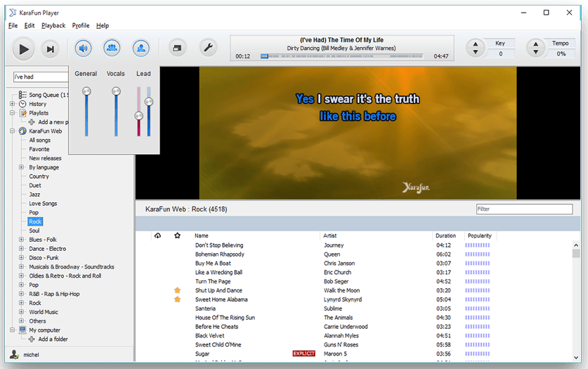Open the Favorite category

click(39, 149)
